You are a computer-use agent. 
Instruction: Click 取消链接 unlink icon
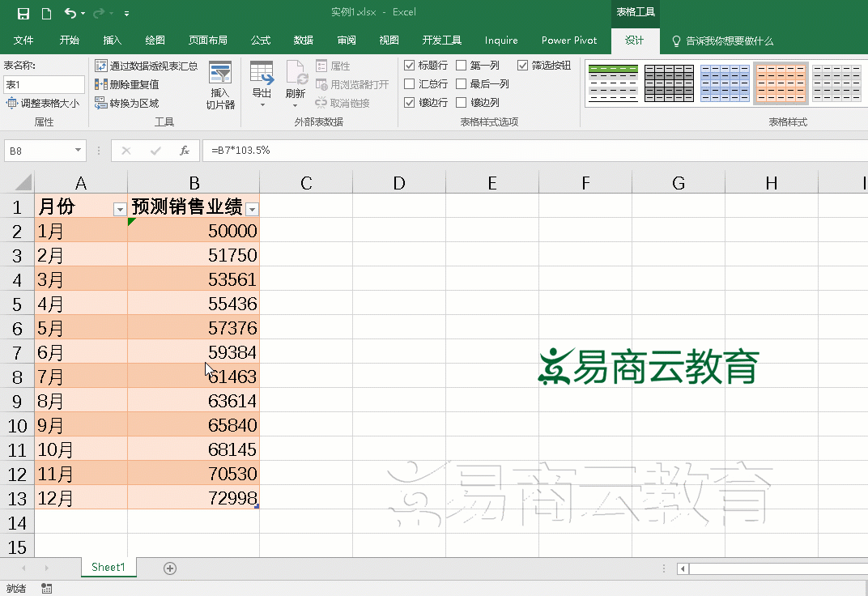(321, 103)
